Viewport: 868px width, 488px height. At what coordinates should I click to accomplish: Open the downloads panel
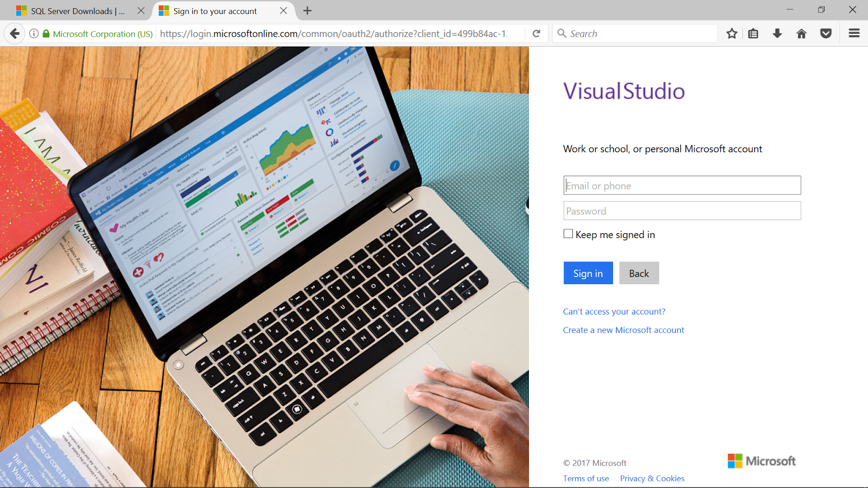coord(777,33)
